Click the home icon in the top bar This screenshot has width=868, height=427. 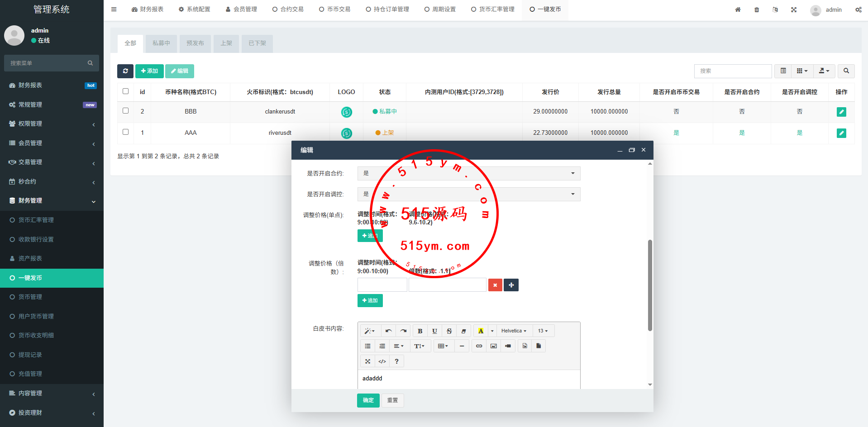tap(738, 9)
